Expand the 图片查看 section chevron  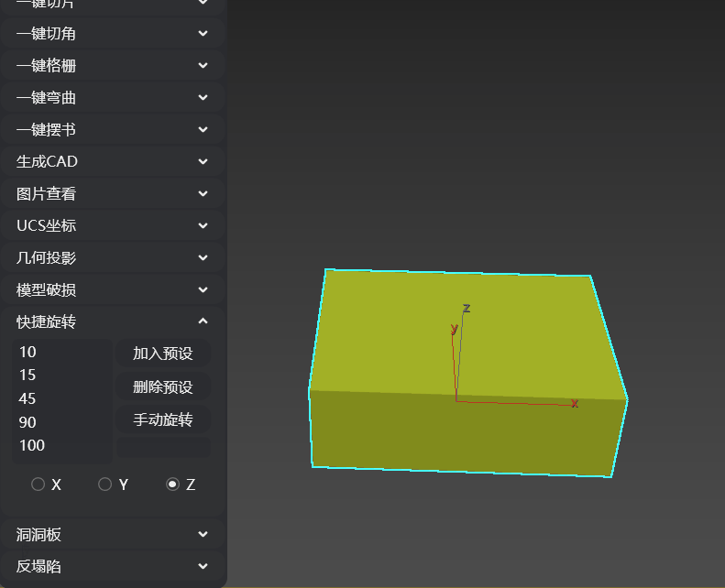pos(203,193)
